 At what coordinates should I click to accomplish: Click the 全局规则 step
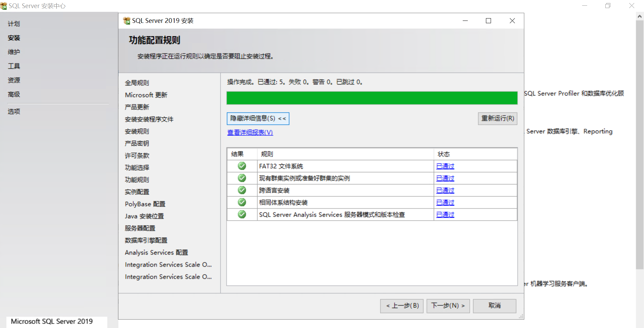tap(137, 83)
